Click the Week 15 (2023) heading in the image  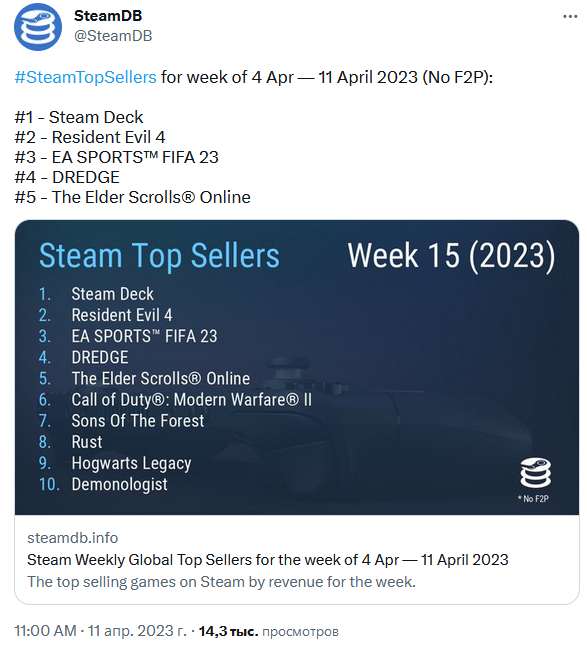pos(451,255)
